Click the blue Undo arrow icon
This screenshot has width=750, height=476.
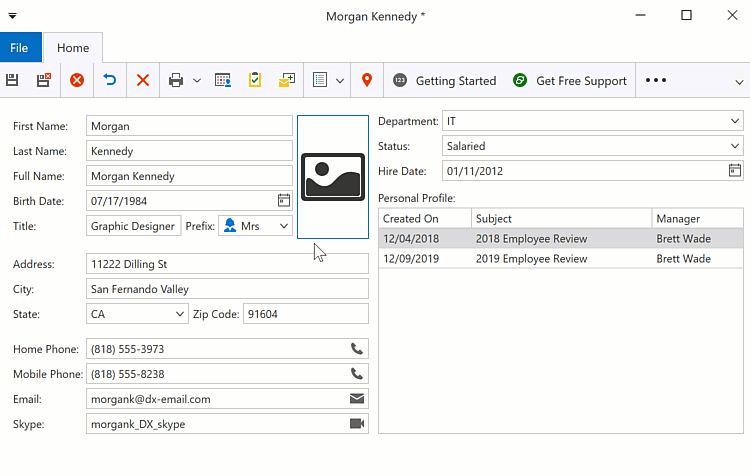pyautogui.click(x=110, y=80)
